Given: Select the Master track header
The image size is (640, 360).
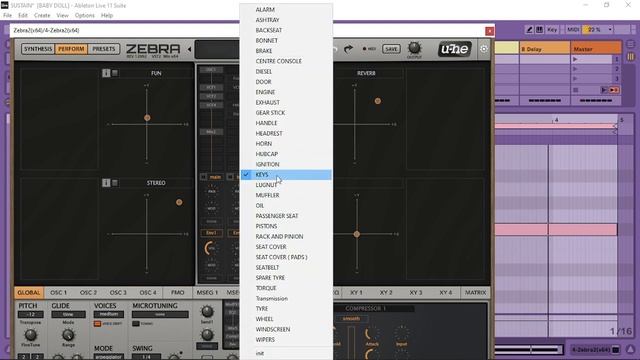Looking at the screenshot, I should pos(596,48).
